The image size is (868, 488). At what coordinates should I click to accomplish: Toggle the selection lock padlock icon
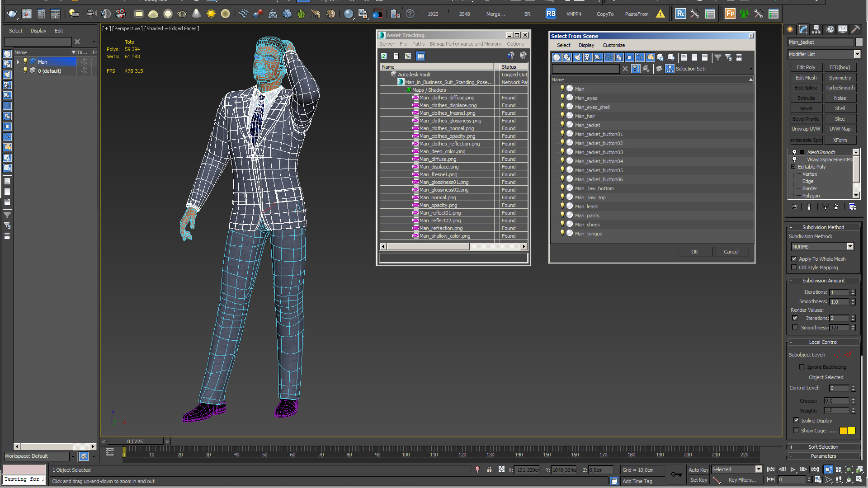point(489,470)
